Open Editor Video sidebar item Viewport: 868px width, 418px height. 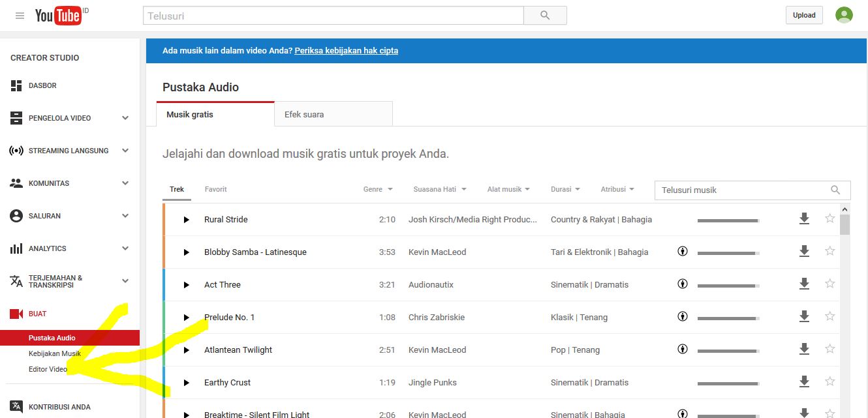(x=48, y=369)
